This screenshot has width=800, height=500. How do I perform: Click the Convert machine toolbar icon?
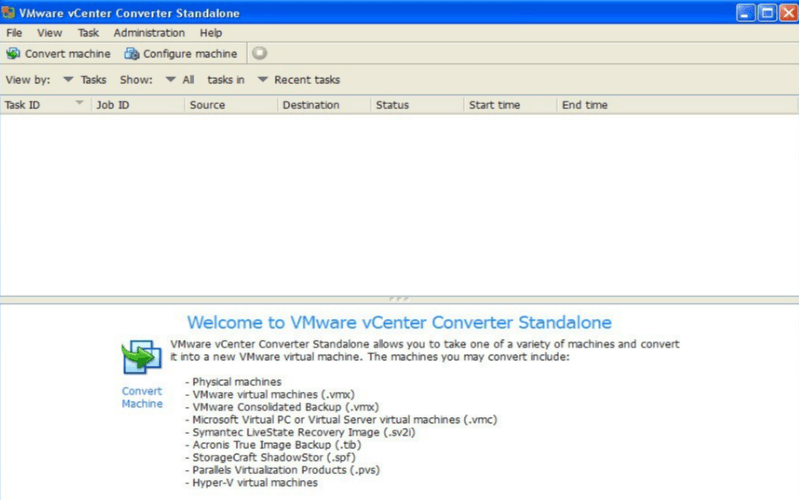pos(13,54)
